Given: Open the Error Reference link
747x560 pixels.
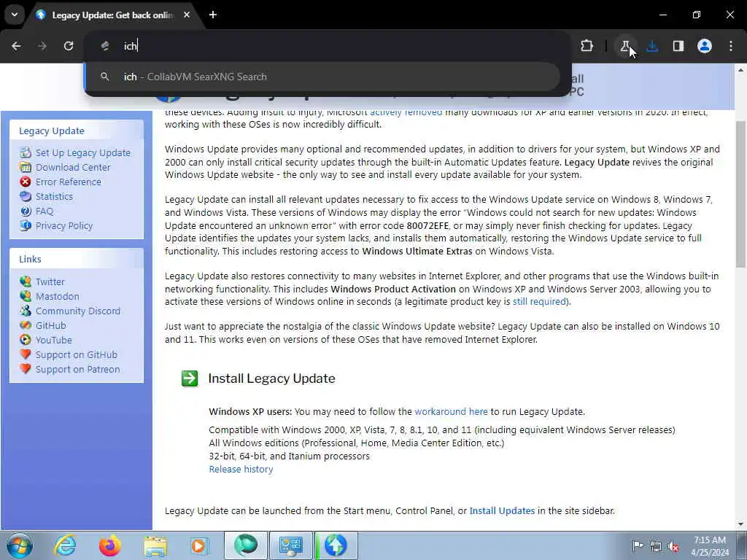Looking at the screenshot, I should point(68,182).
